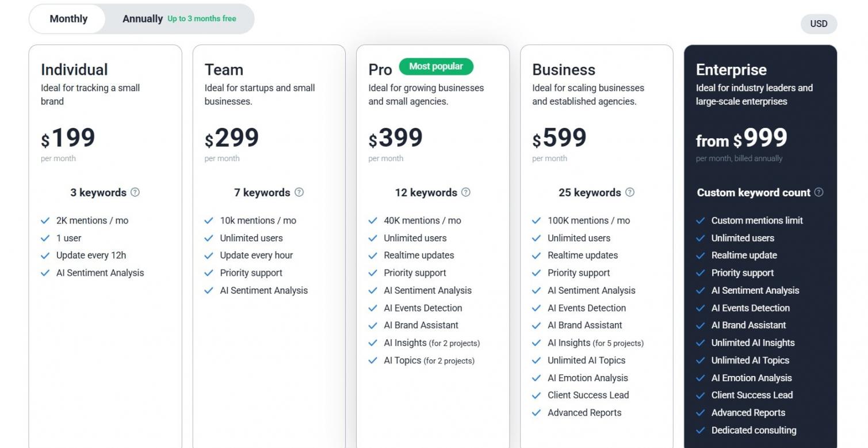Select the Individual plan heading

(74, 70)
